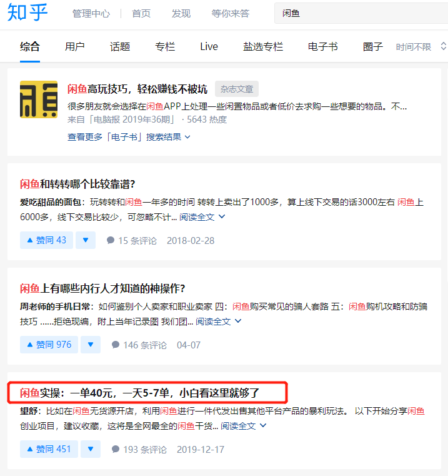Click the 杂志文章 tag
The width and height of the screenshot is (448, 476).
(237, 89)
